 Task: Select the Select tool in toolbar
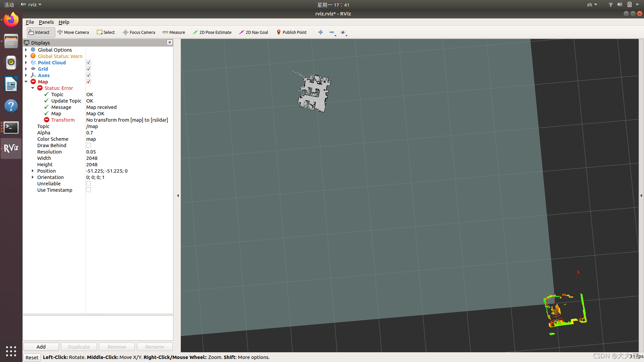click(105, 32)
